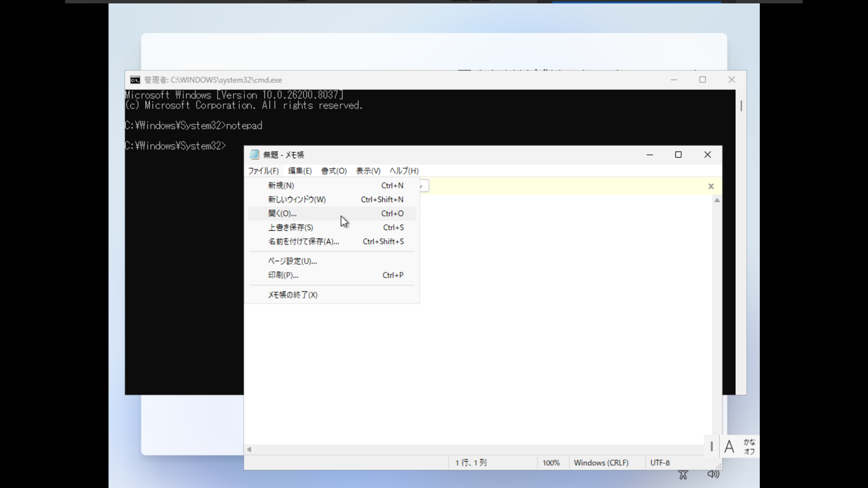Click the Notepad vertical scrollbar up arrow
This screenshot has height=488, width=868.
click(x=717, y=200)
